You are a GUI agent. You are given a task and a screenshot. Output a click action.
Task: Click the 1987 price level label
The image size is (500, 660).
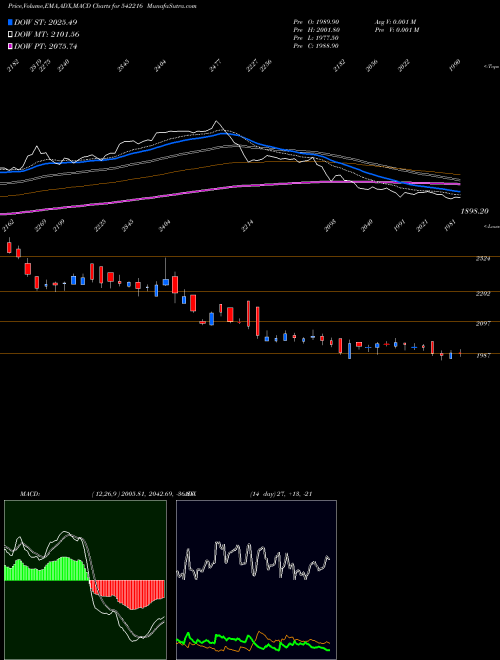483,356
